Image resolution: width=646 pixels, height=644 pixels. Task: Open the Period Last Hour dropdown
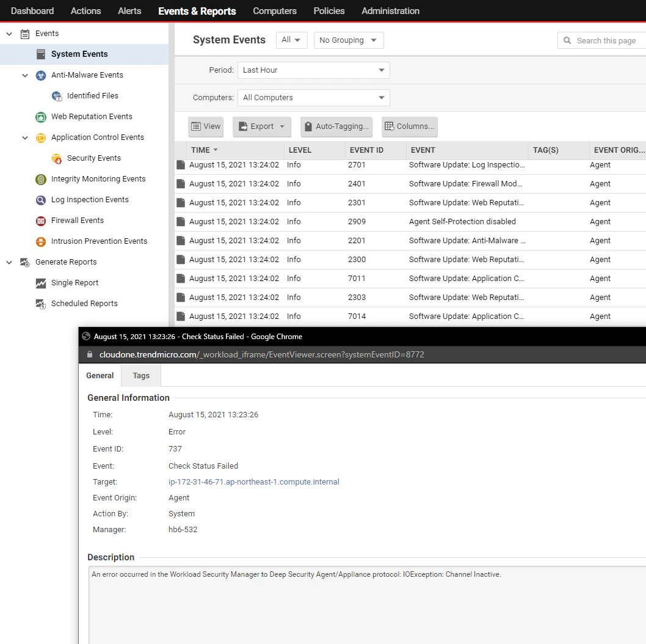[313, 70]
